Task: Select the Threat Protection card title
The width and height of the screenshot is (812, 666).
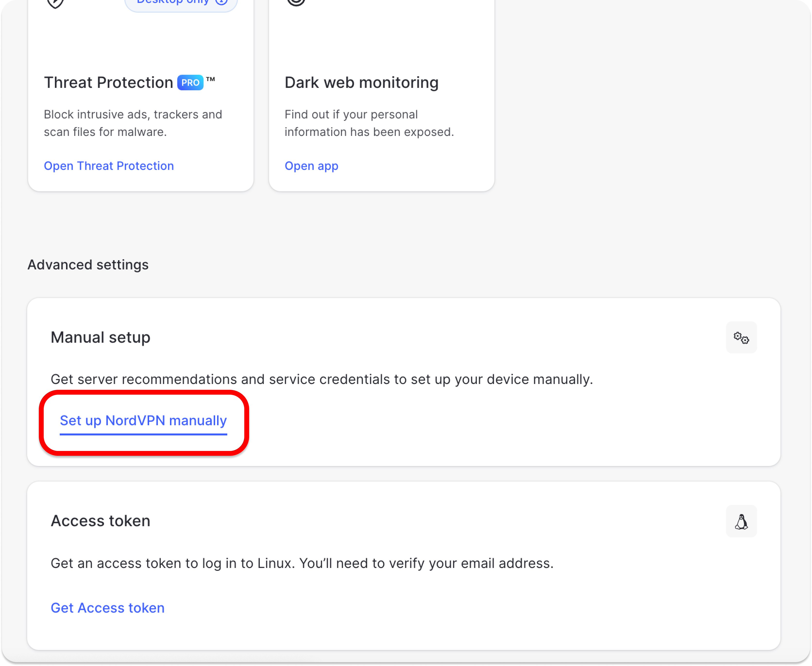Action: (108, 83)
